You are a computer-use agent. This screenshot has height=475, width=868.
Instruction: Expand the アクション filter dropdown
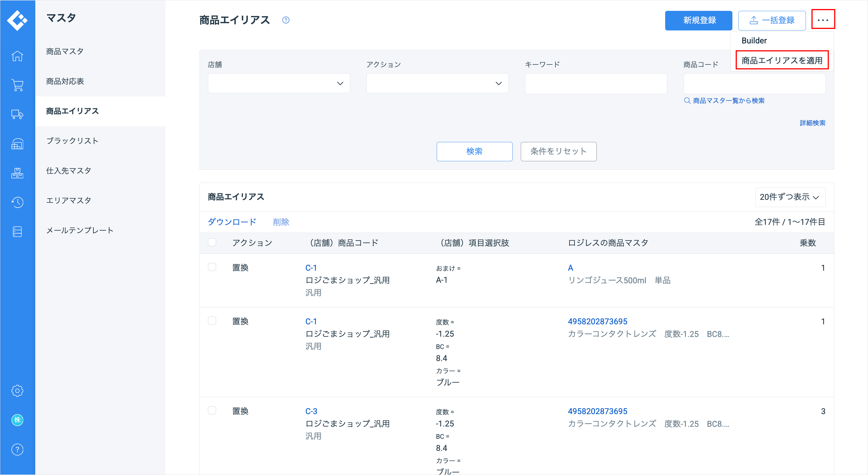(437, 83)
